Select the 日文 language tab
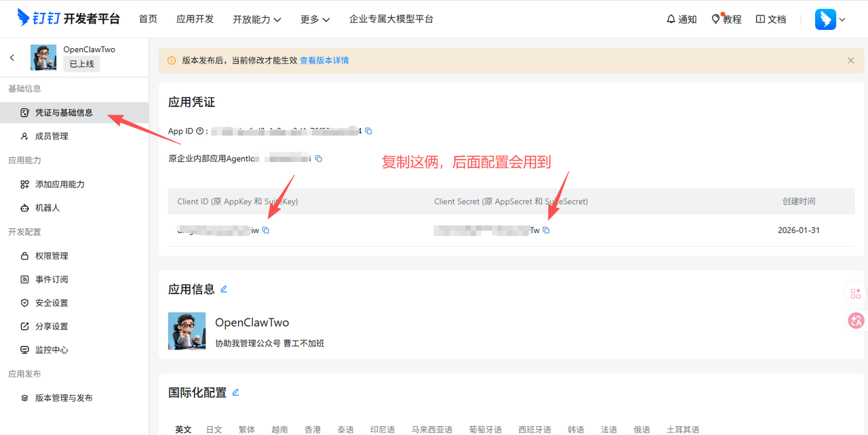Viewport: 868px width, 435px height. 214,430
